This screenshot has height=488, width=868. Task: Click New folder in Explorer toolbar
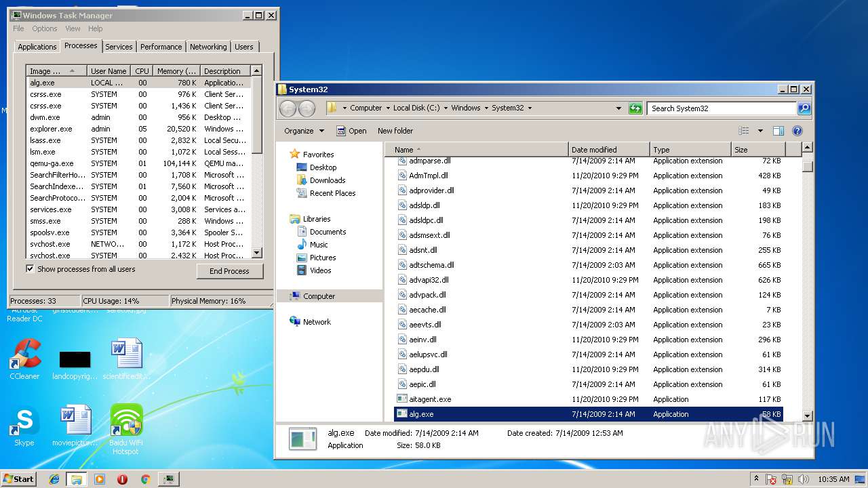(395, 131)
